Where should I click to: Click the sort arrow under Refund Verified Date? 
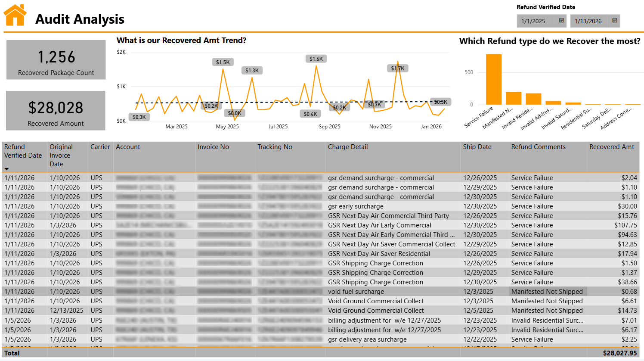(8, 168)
